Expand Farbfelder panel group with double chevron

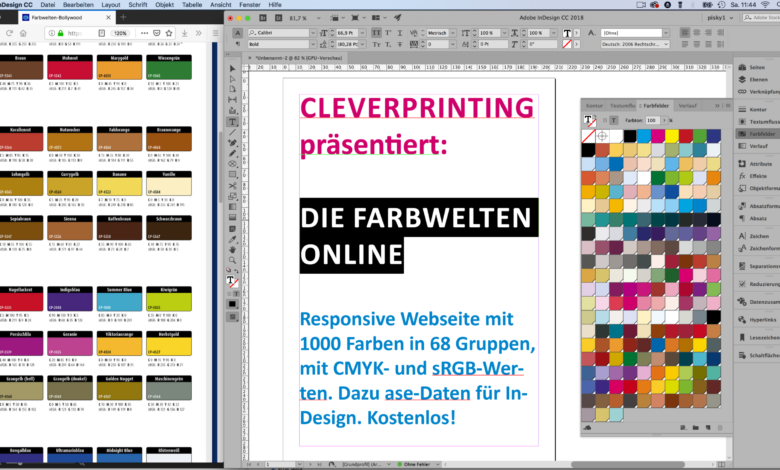(x=717, y=105)
